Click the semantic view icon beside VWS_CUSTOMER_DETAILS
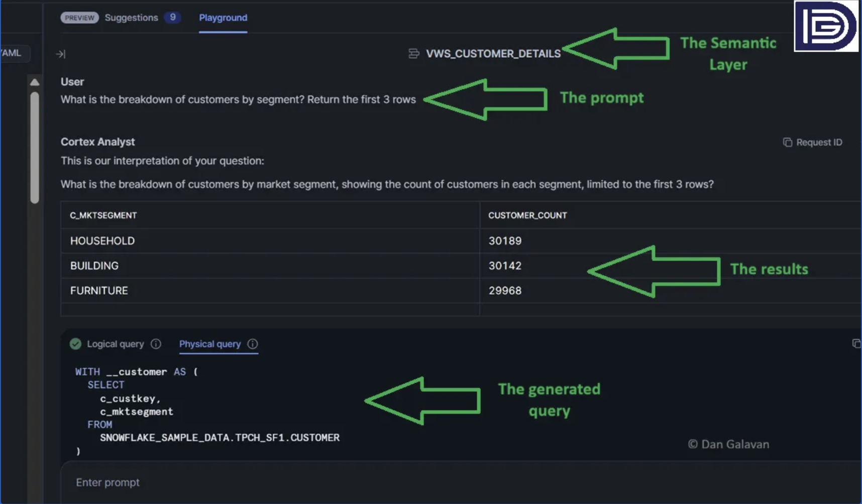The height and width of the screenshot is (504, 862). 413,54
